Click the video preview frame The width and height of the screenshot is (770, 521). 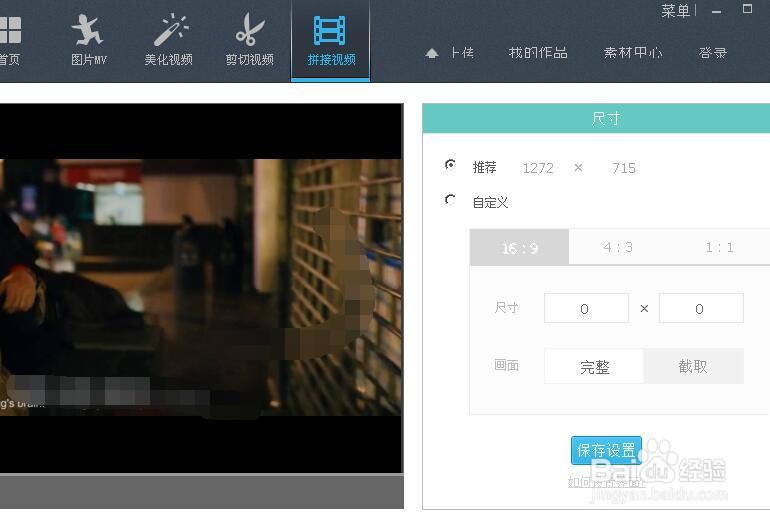[x=201, y=288]
